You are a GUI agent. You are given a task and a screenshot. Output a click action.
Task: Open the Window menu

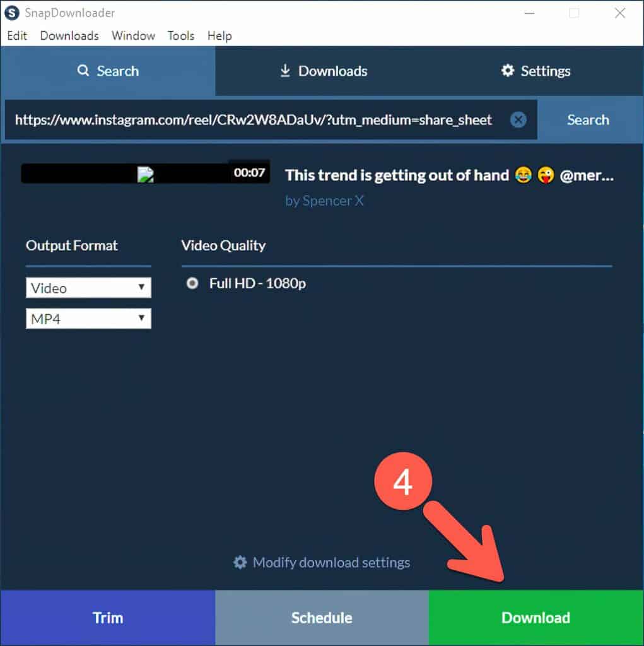133,36
